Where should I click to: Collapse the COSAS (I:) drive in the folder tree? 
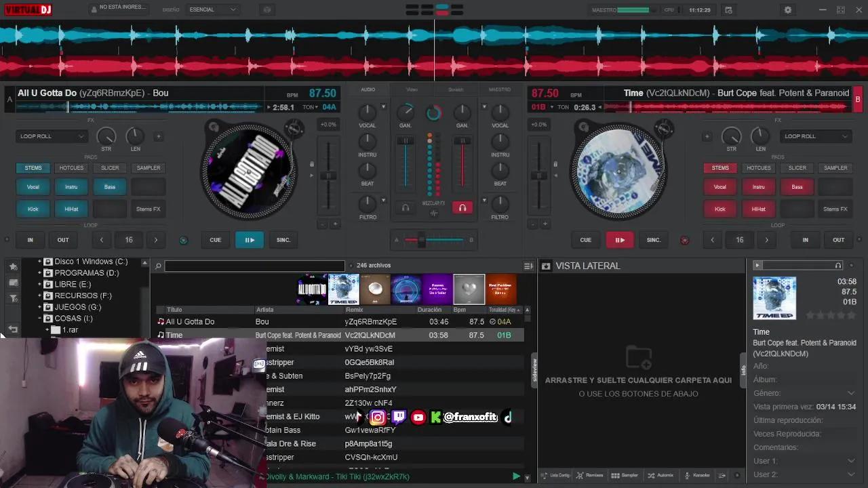[39, 319]
